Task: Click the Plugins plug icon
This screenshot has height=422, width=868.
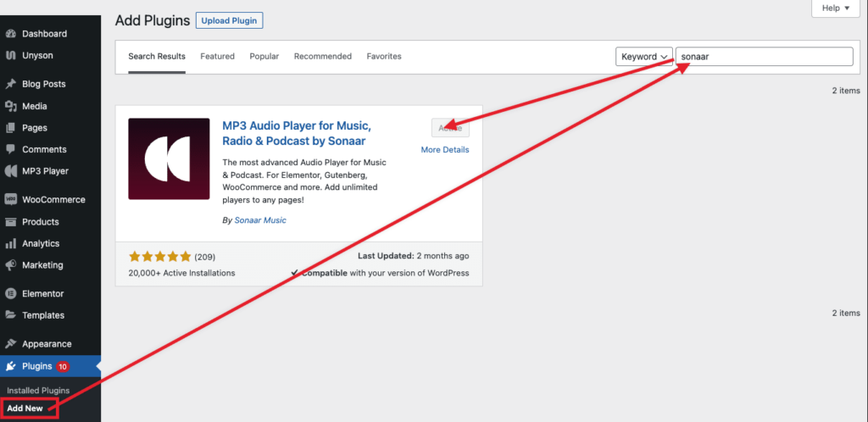Action: (10, 366)
